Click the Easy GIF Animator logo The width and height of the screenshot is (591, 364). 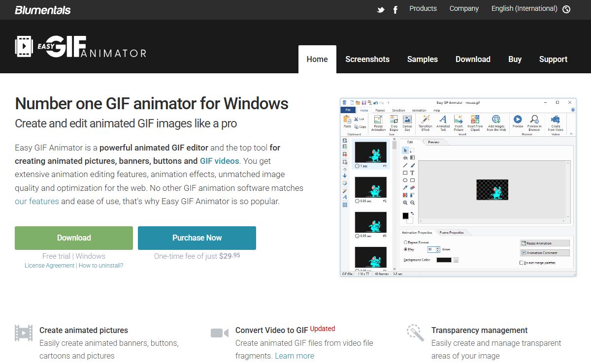[x=81, y=47]
